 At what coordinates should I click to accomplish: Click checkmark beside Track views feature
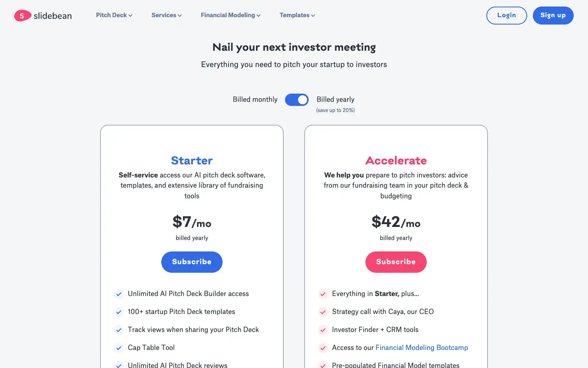pyautogui.click(x=119, y=330)
